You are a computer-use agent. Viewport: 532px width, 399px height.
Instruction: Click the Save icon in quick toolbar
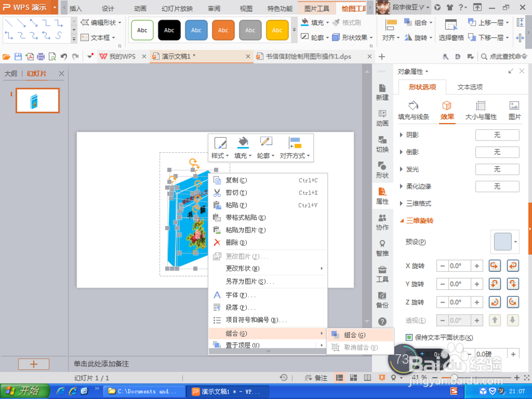(18, 57)
